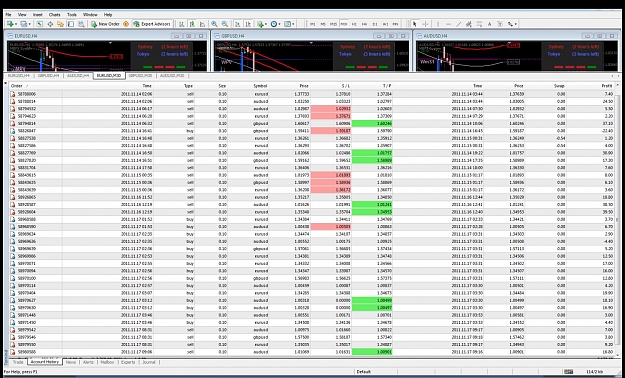Switch to candlestick chart mode
The width and height of the screenshot is (625, 378).
pyautogui.click(x=192, y=24)
